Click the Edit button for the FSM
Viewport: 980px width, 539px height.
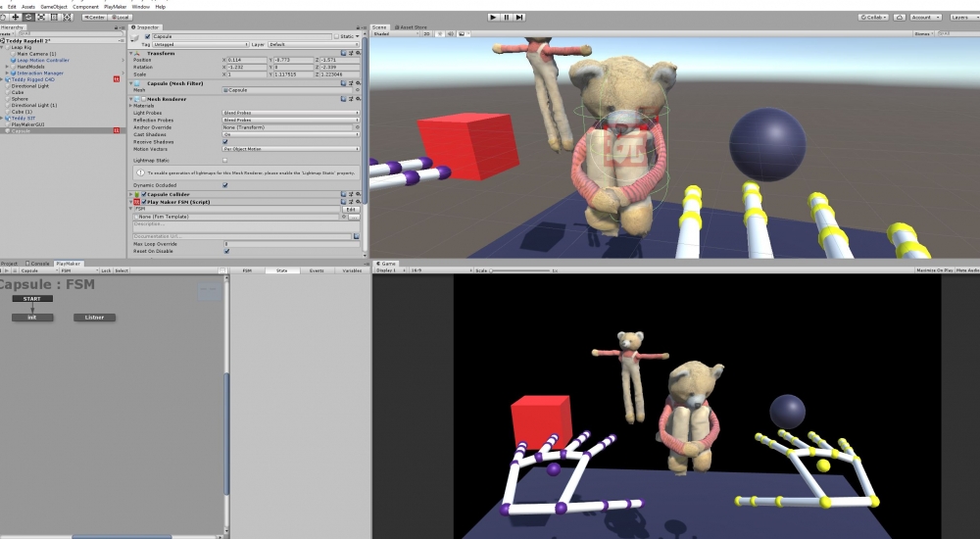(349, 209)
